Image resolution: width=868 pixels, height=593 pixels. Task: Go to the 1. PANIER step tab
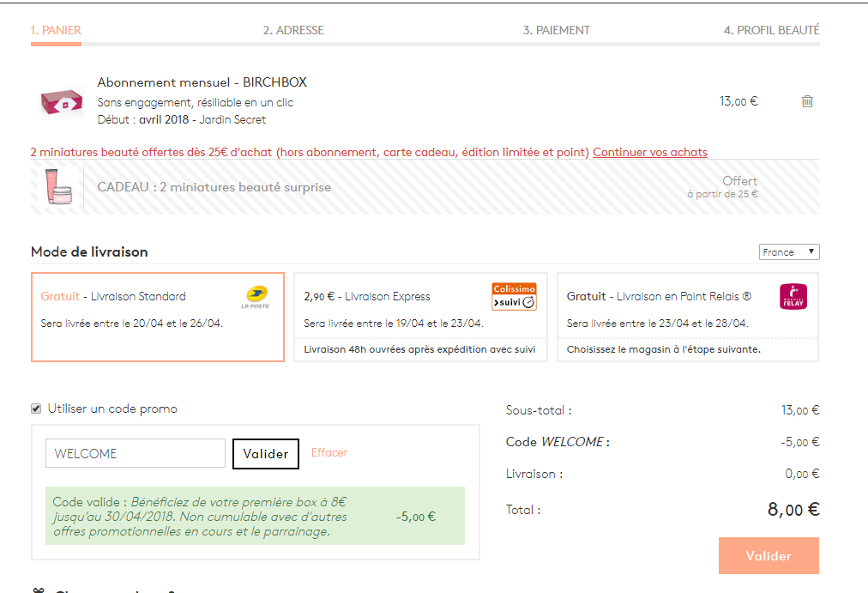[x=56, y=30]
